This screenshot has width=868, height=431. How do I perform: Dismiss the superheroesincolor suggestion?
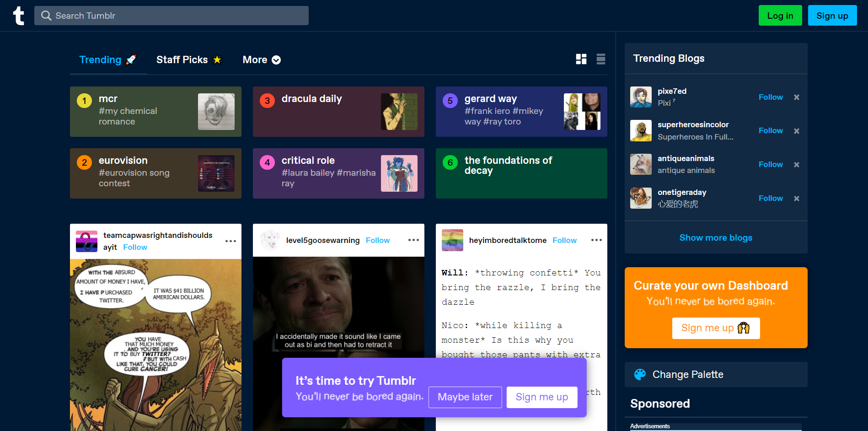point(797,131)
